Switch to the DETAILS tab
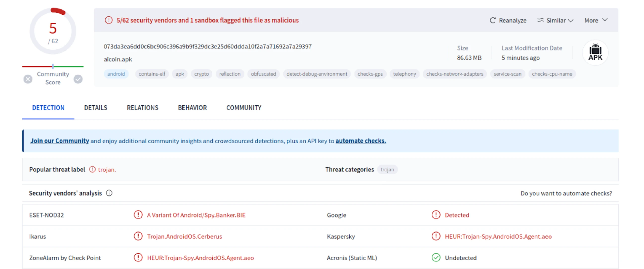 pyautogui.click(x=96, y=108)
